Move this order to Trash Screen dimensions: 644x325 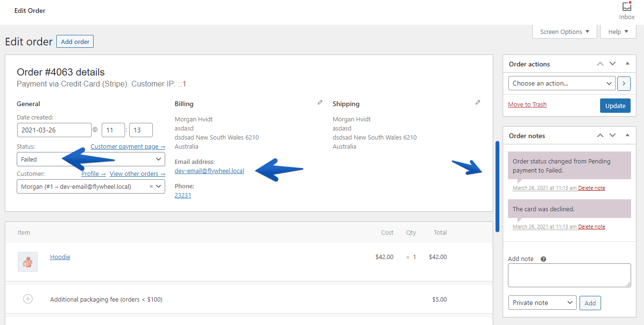[x=527, y=104]
